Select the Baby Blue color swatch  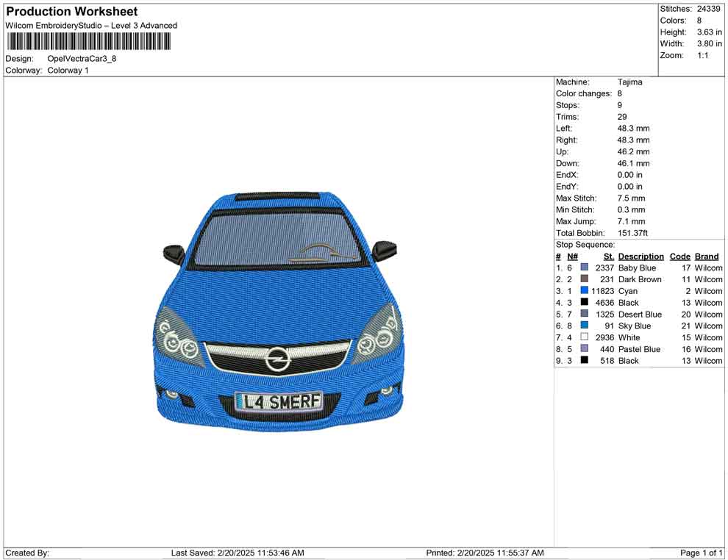click(583, 268)
